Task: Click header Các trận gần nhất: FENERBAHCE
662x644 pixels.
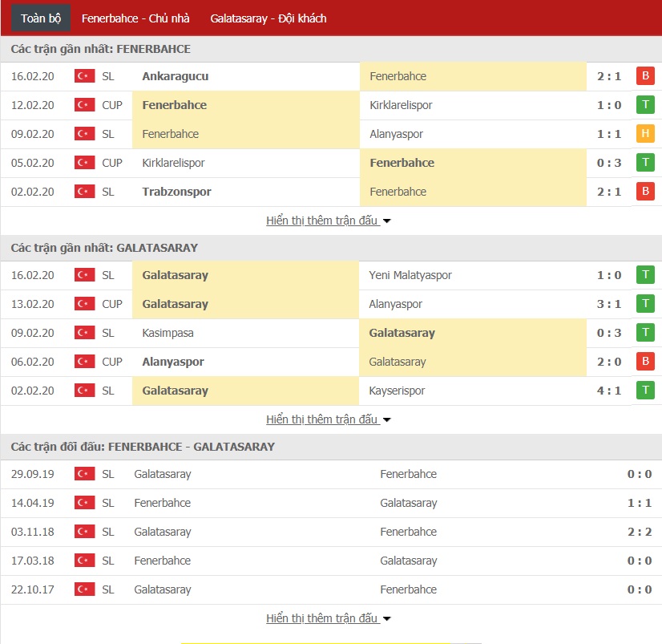Action: (x=100, y=49)
